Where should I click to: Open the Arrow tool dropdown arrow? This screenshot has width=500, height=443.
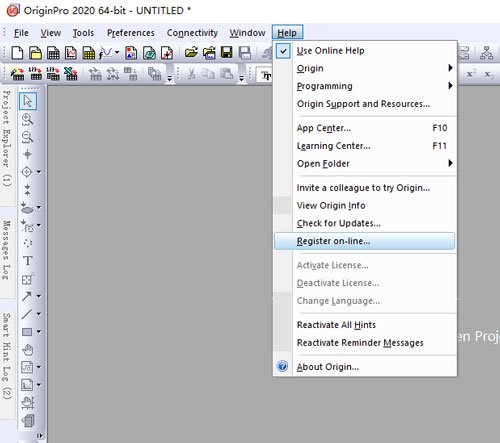[x=39, y=296]
